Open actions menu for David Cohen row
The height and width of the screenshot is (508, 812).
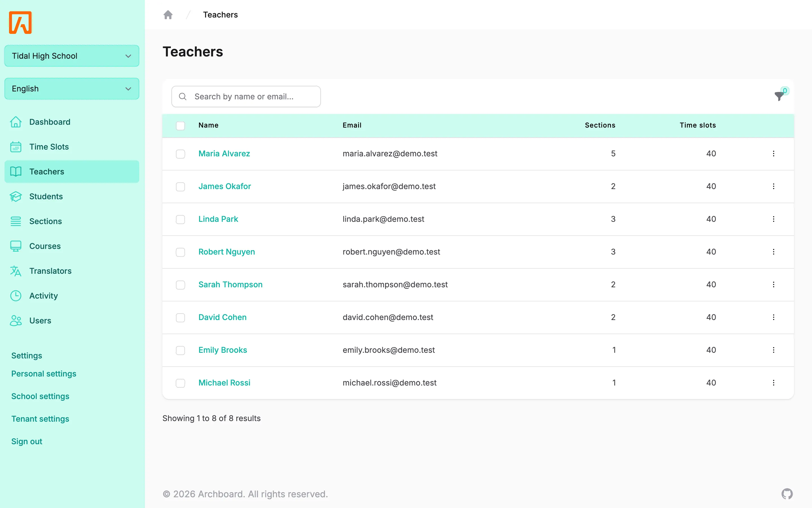[x=773, y=317]
